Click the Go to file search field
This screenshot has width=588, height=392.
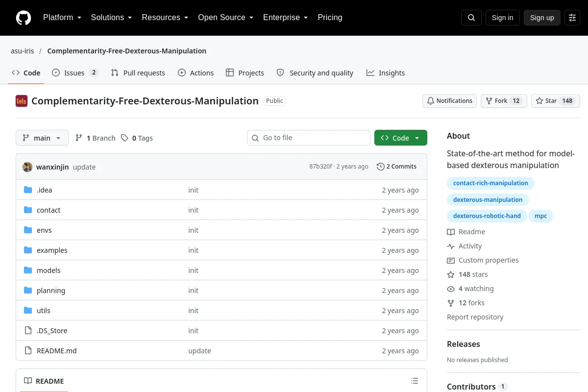pyautogui.click(x=309, y=138)
